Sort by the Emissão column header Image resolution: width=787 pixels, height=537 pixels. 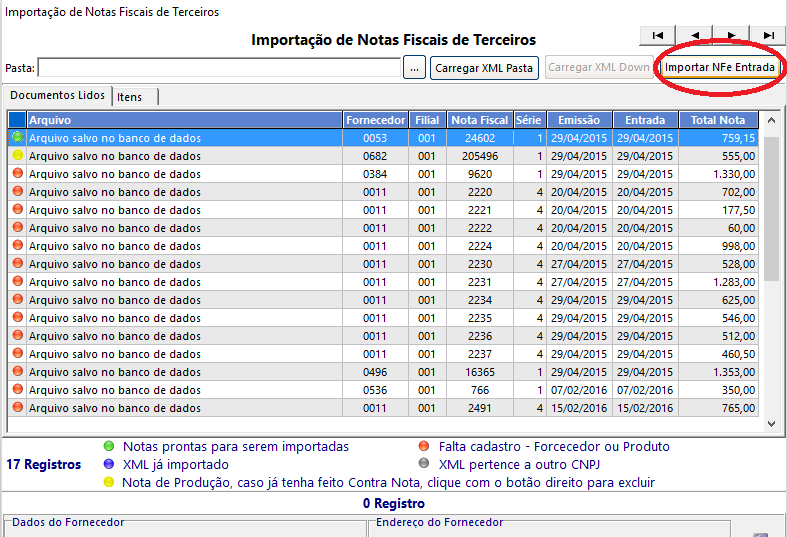(x=579, y=120)
